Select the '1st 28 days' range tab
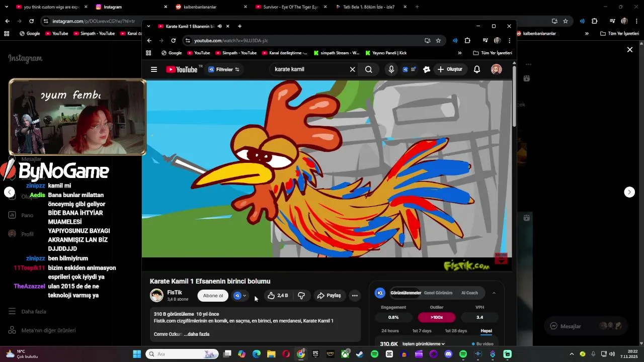This screenshot has width=644, height=362. tap(456, 331)
